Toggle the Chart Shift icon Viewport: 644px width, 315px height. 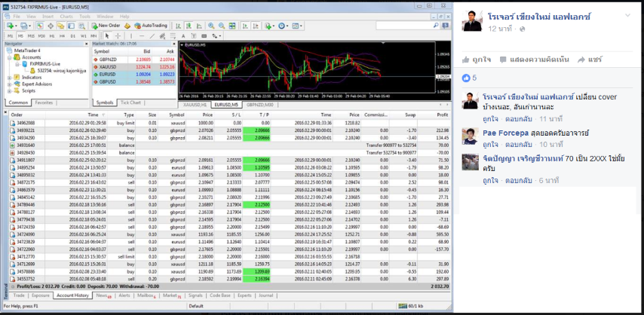coord(256,26)
